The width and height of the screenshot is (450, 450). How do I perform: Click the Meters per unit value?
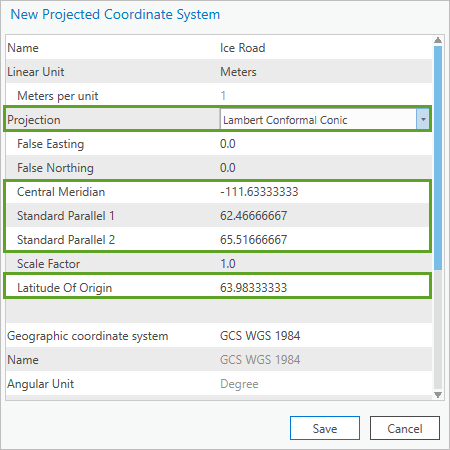click(223, 96)
